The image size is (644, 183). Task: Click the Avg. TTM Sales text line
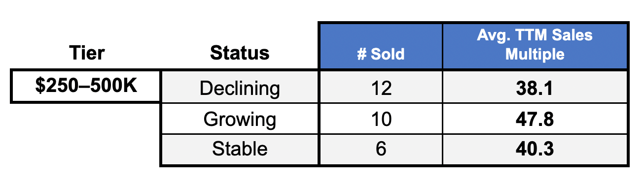(535, 35)
